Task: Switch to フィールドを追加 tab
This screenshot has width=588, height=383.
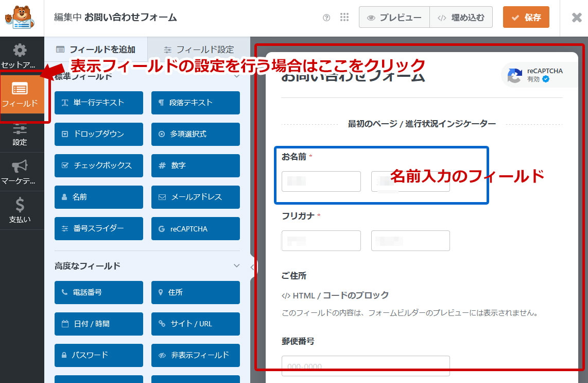Action: point(96,49)
